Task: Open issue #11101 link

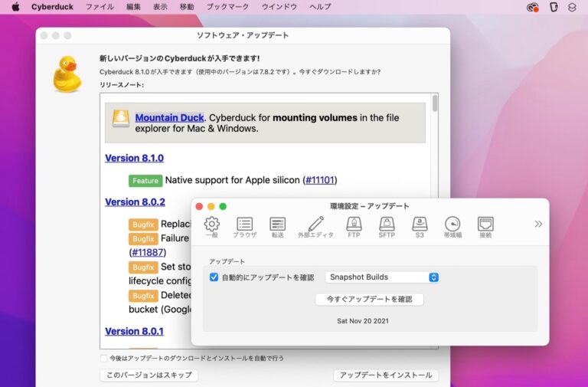Action: coord(320,180)
